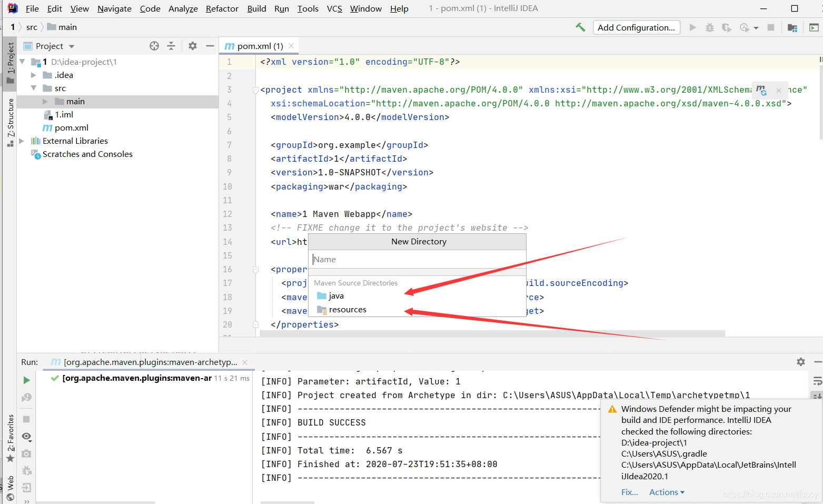Screen dimensions: 823x504
Task: Fold the project tag at line 3
Action: click(255, 90)
